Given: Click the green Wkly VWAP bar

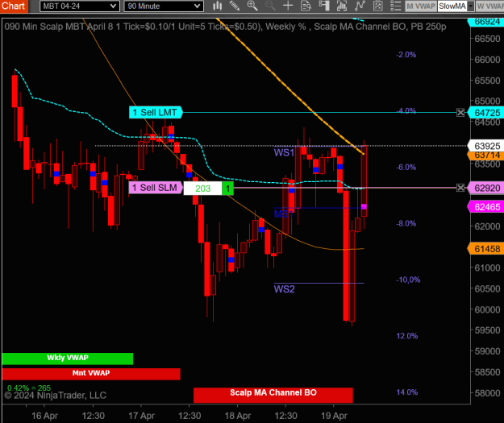Looking at the screenshot, I should click(68, 359).
